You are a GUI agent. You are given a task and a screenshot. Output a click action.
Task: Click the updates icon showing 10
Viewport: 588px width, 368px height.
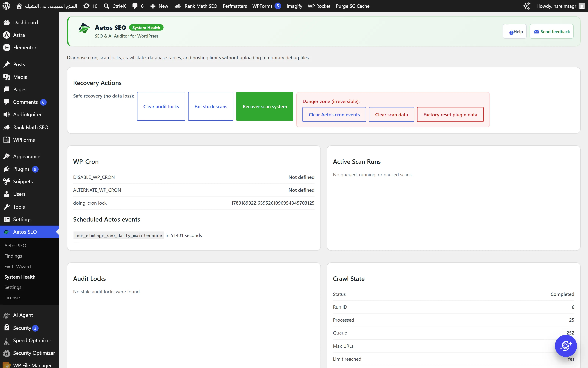pyautogui.click(x=86, y=6)
